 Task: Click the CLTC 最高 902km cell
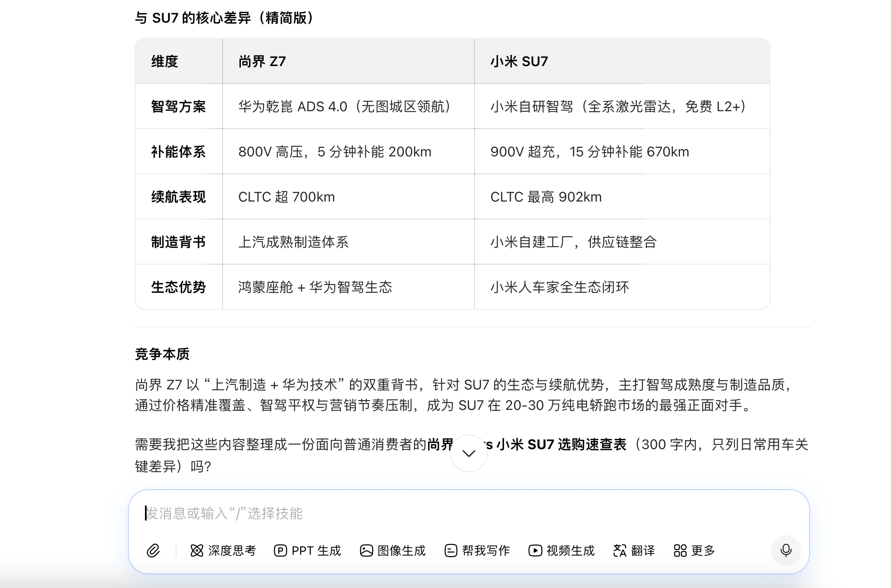pos(546,197)
